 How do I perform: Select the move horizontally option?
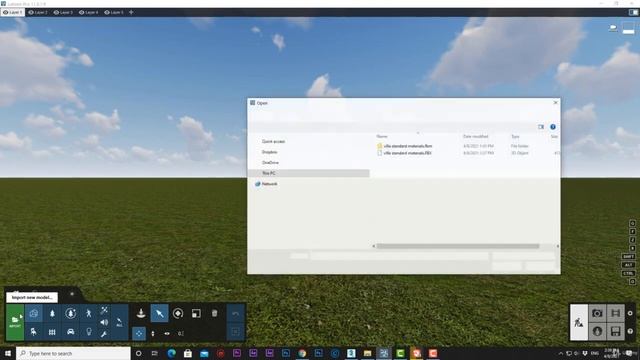(167, 333)
